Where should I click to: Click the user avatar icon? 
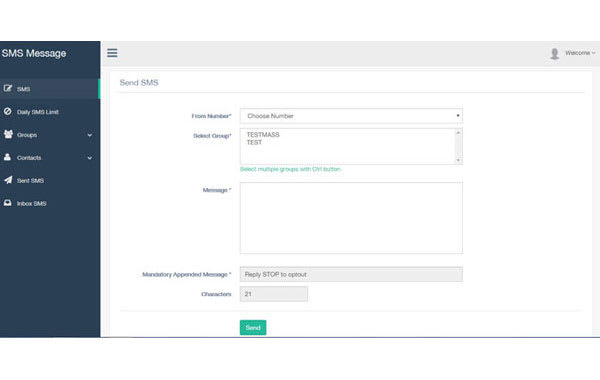click(554, 53)
